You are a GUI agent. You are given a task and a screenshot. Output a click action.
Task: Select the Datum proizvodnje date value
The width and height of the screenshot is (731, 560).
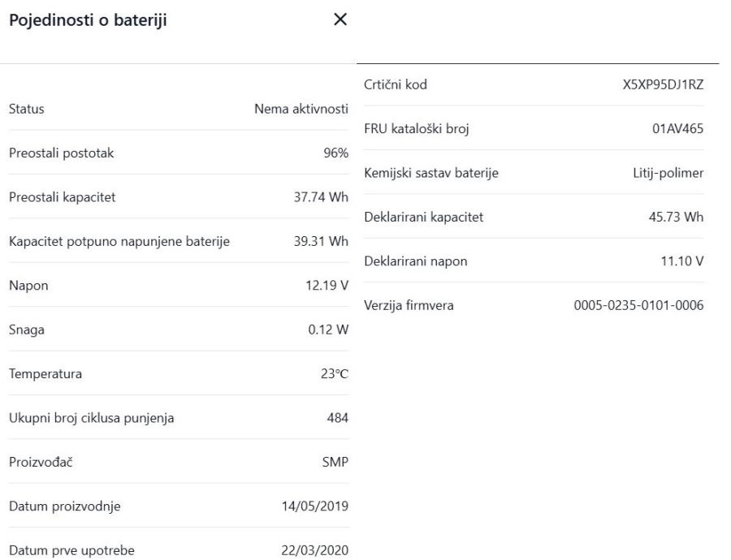pos(314,506)
